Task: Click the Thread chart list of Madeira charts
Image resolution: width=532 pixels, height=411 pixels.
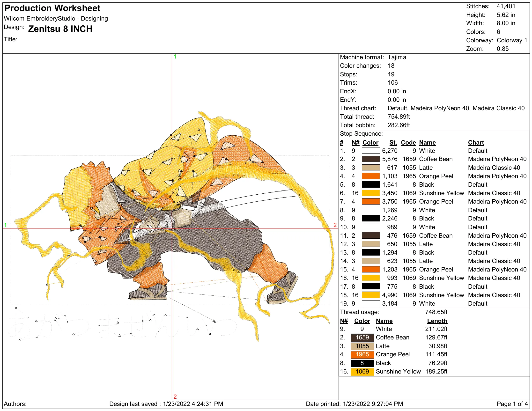Action: click(x=456, y=108)
